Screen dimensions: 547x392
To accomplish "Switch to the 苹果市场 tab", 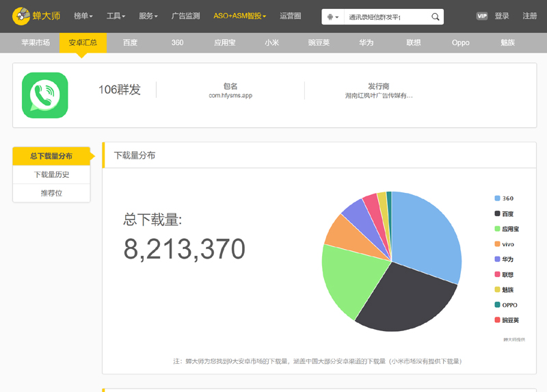I will pos(36,42).
